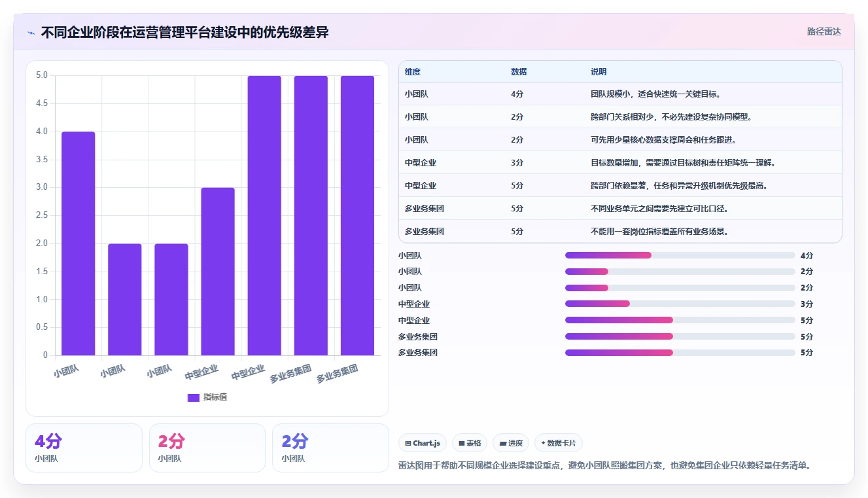The height and width of the screenshot is (498, 868).
Task: Click the 3分 value beside the progress bars
Action: click(807, 304)
